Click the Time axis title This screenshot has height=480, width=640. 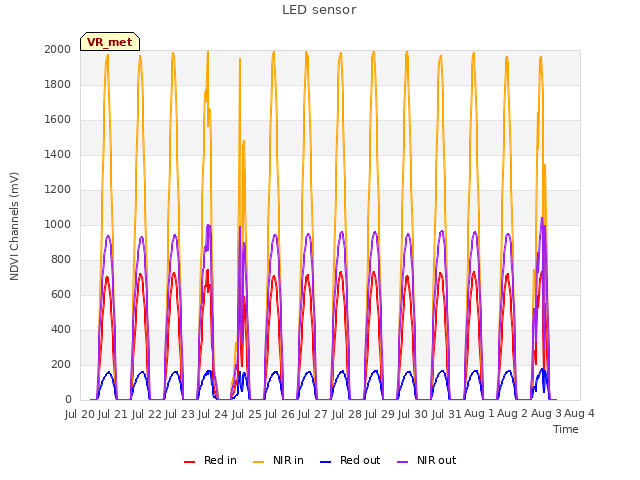[566, 429]
